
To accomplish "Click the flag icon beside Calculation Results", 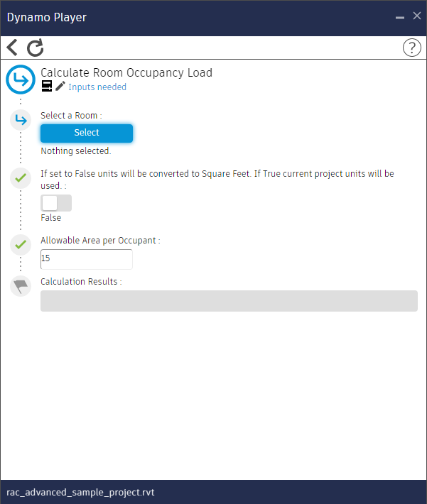I will tap(21, 286).
